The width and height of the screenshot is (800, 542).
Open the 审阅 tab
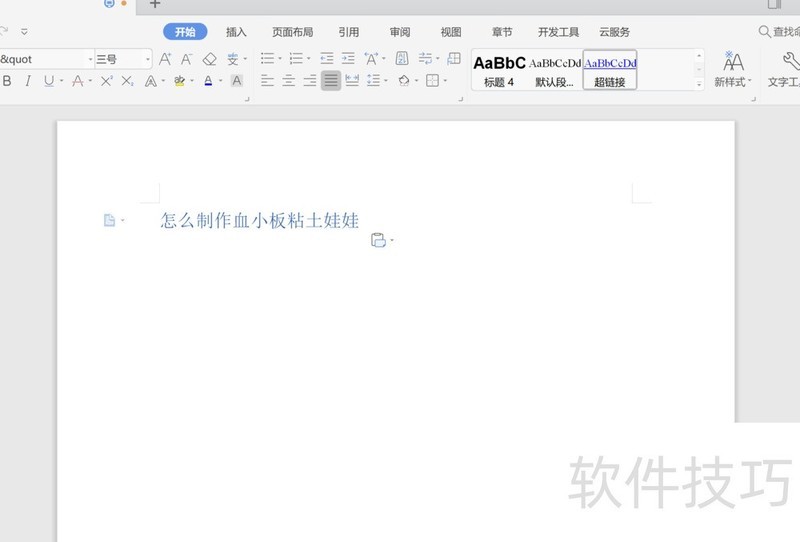tap(400, 32)
